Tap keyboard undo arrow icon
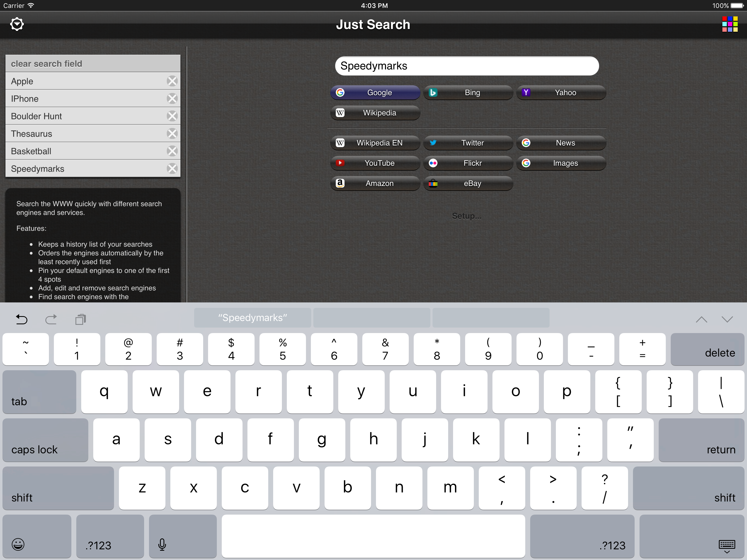 [x=22, y=319]
